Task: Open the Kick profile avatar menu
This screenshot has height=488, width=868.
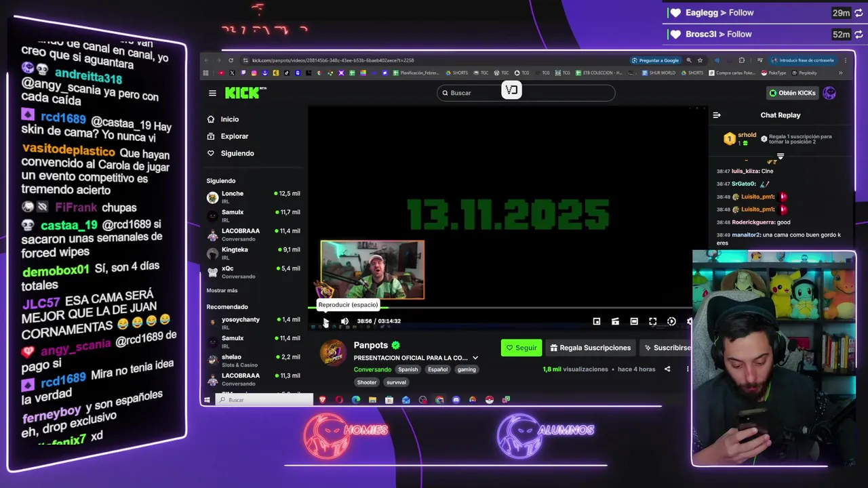Action: click(x=829, y=93)
